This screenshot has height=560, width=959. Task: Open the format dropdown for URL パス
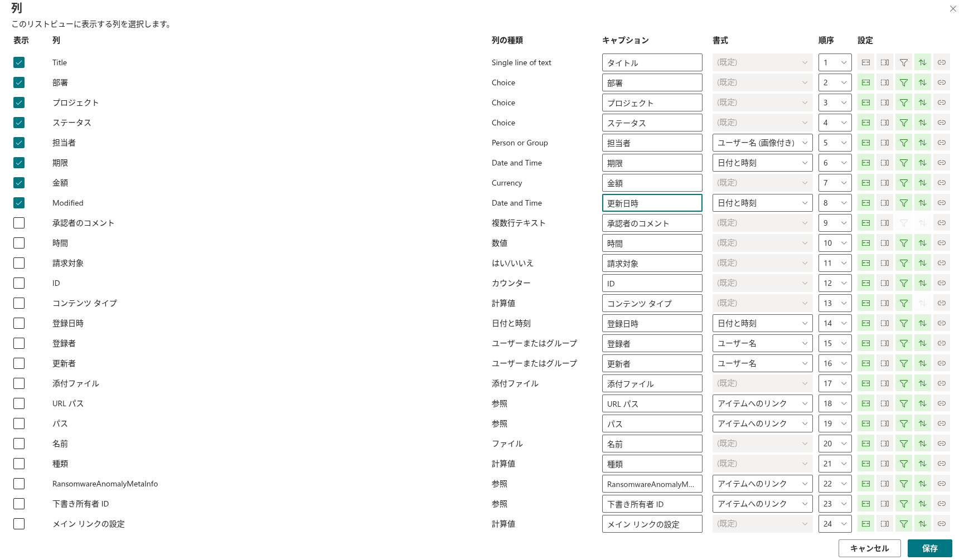click(762, 403)
